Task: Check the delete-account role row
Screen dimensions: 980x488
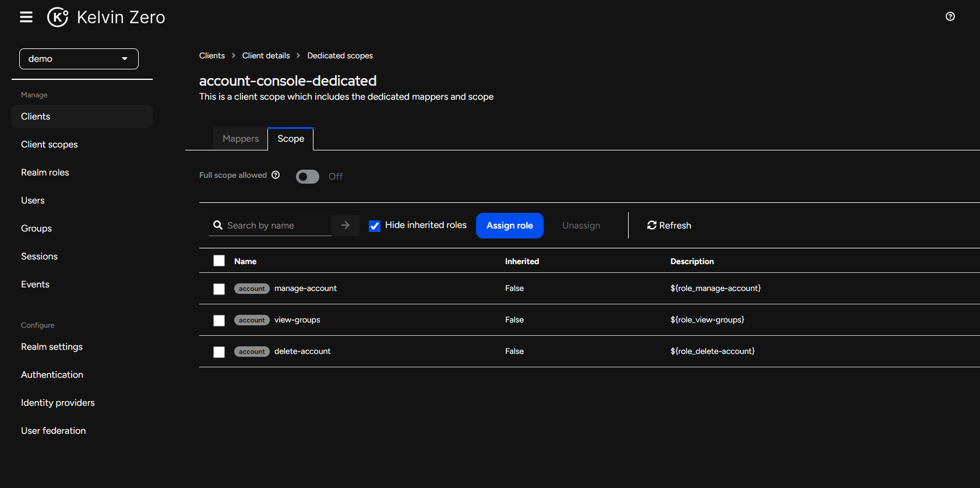Action: (219, 352)
